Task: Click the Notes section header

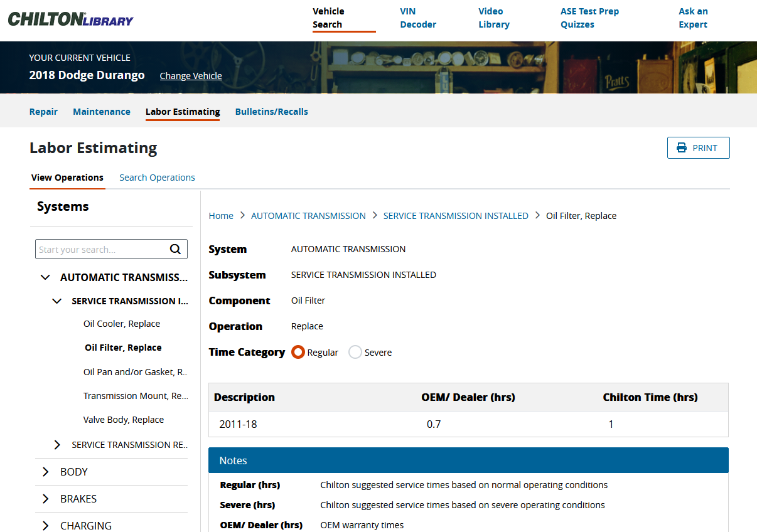Action: click(468, 460)
